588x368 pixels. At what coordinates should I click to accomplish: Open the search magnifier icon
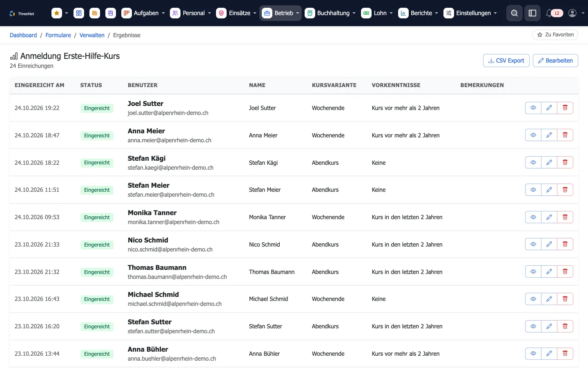click(x=514, y=13)
